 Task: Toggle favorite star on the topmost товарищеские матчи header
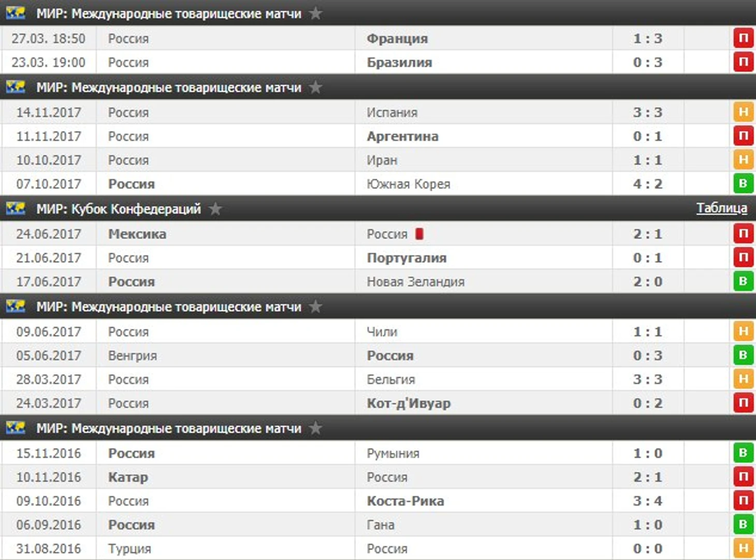point(315,13)
